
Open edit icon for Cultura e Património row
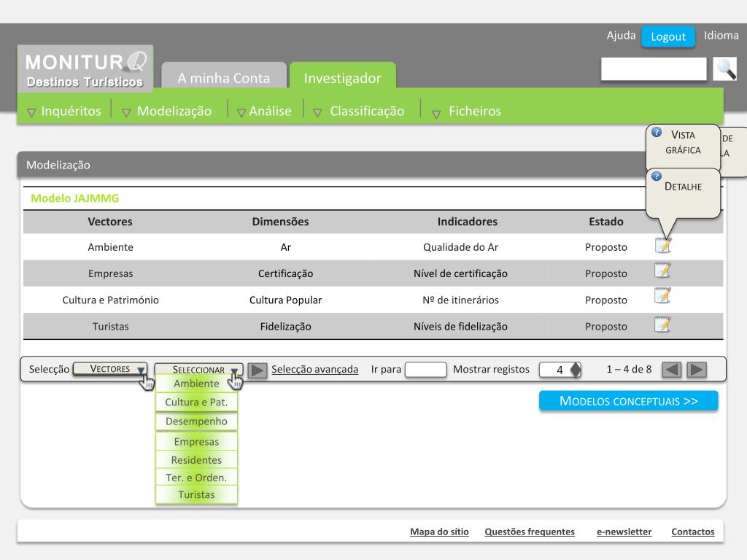(x=662, y=296)
